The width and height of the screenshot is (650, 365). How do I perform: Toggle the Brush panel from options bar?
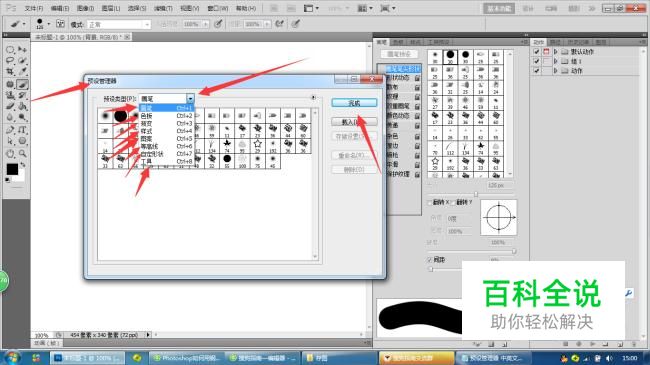(60, 24)
